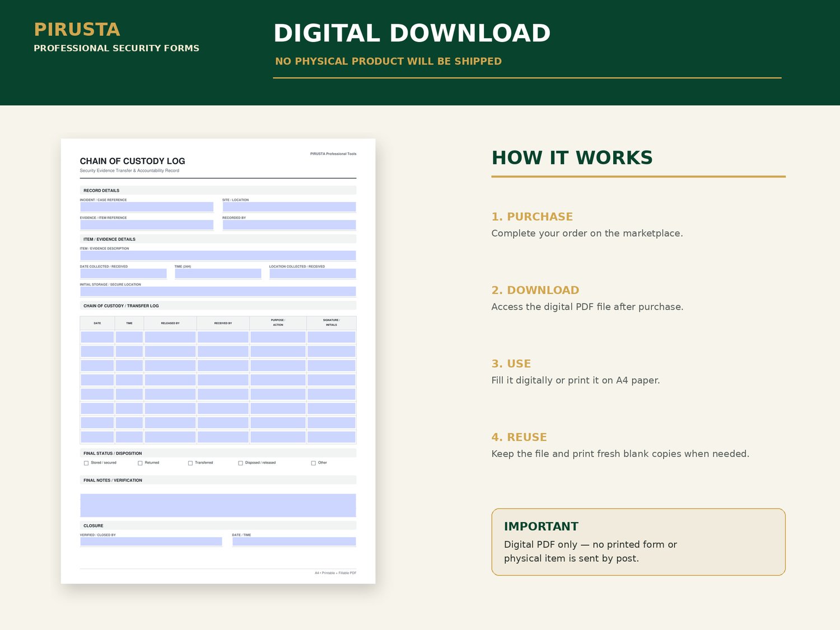This screenshot has width=840, height=630.
Task: Click the Item / Evidence Description field
Action: pos(218,255)
